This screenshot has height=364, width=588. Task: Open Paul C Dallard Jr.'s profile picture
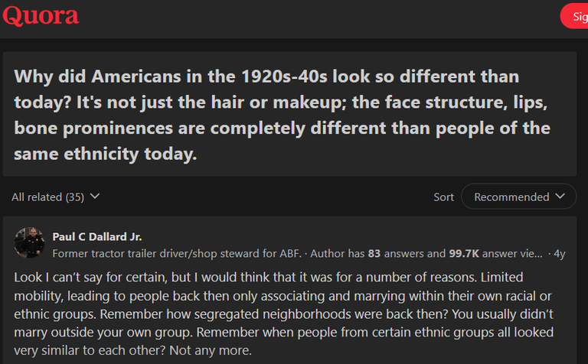coord(29,242)
